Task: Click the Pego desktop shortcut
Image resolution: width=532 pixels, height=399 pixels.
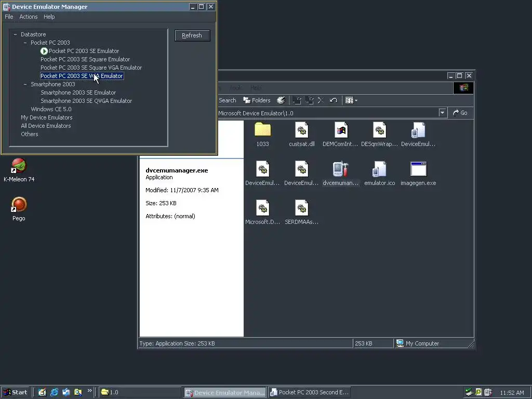Action: (19, 209)
